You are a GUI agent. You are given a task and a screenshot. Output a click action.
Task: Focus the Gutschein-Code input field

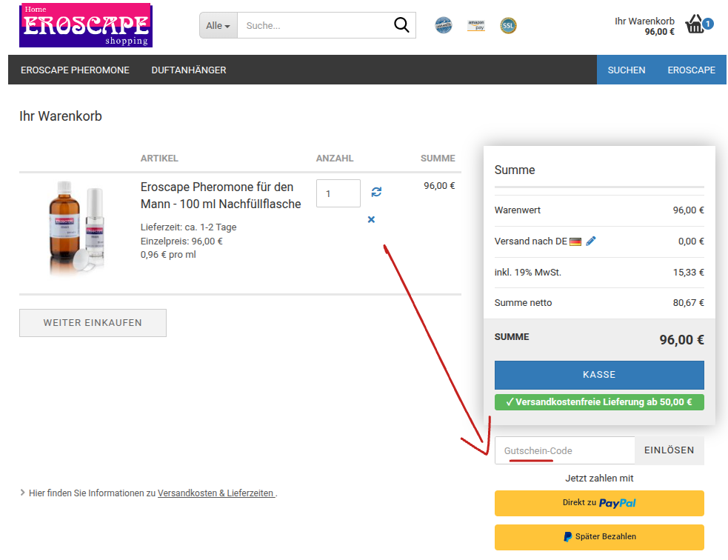[564, 450]
